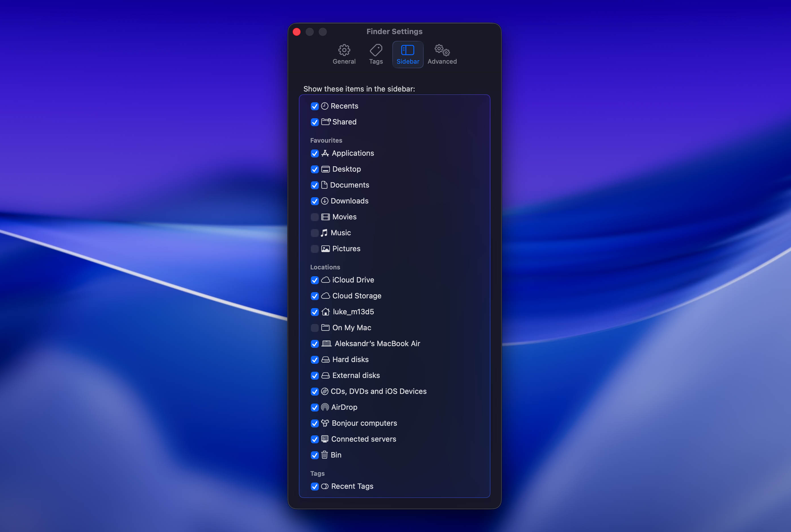The width and height of the screenshot is (791, 532).
Task: Uncheck the iCloud Drive checkbox
Action: (x=315, y=280)
